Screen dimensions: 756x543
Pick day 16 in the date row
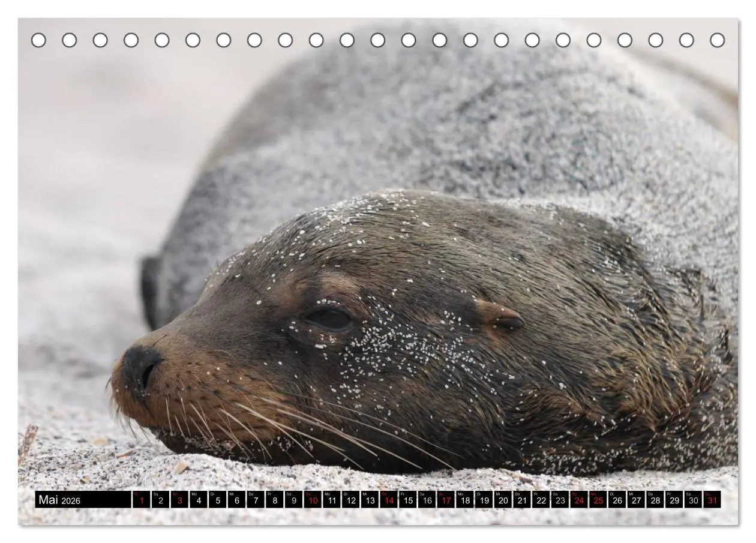click(x=427, y=499)
